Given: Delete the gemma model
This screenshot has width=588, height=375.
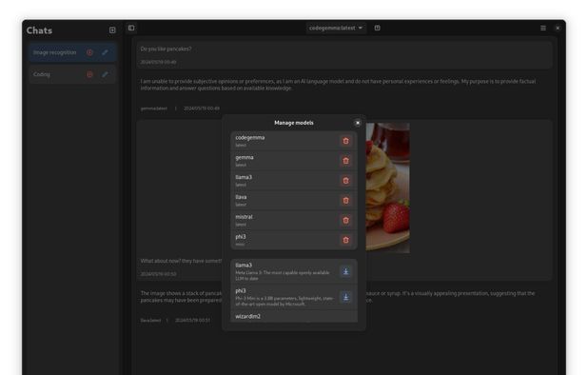Looking at the screenshot, I should click(x=345, y=161).
